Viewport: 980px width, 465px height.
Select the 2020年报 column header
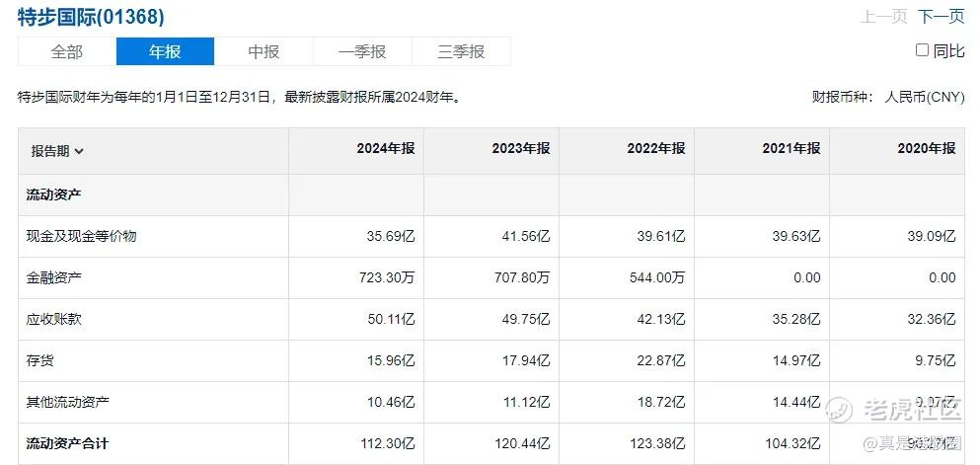point(927,148)
